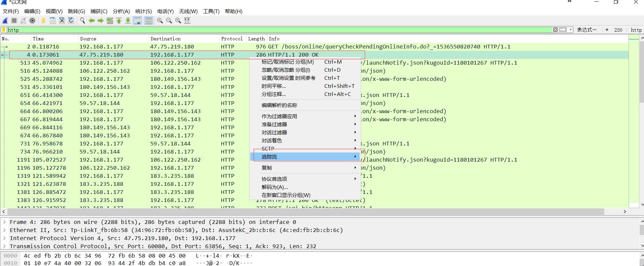Choose 在新窗口显示分组(W)
The width and height of the screenshot is (644, 266).
coord(305,195)
